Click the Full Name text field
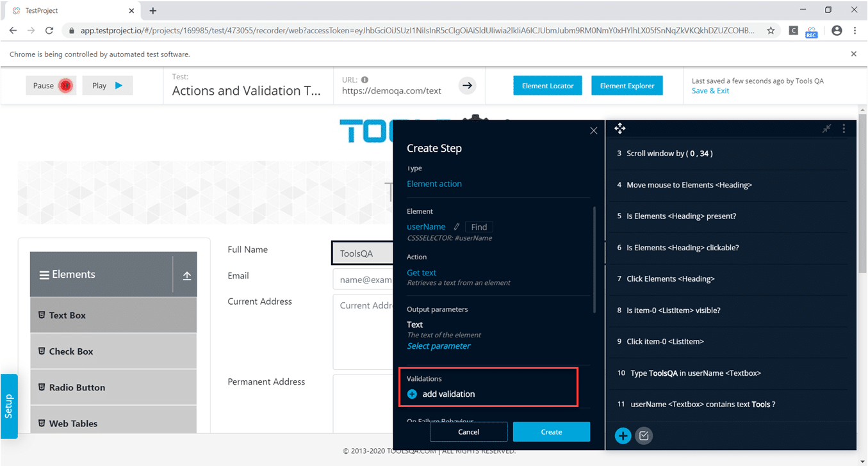 (x=362, y=253)
